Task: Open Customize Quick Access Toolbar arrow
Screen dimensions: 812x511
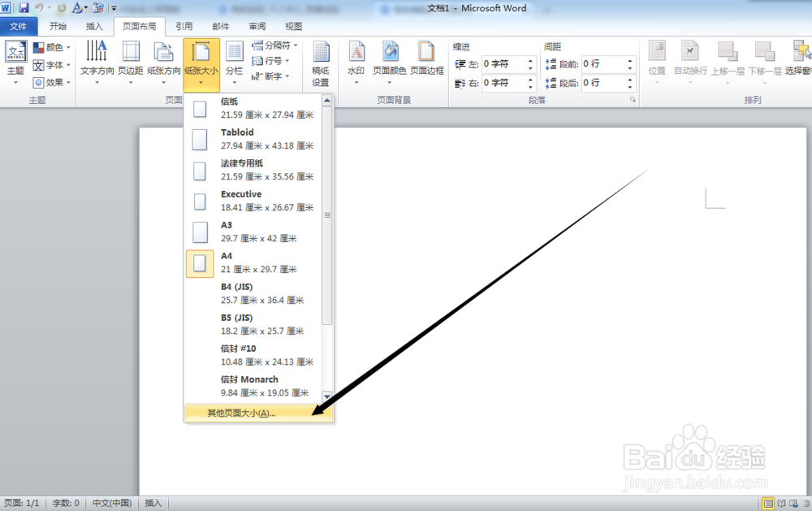Action: pos(114,8)
